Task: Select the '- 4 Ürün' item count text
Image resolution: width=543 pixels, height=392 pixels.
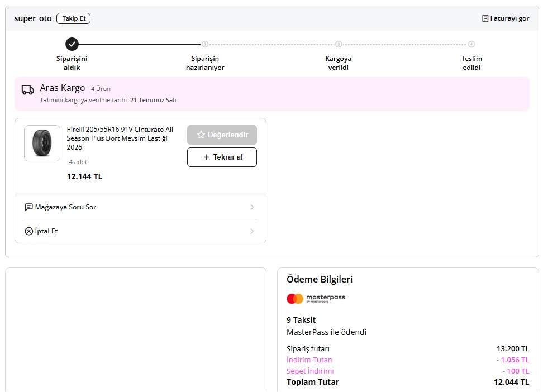Action: 99,89
